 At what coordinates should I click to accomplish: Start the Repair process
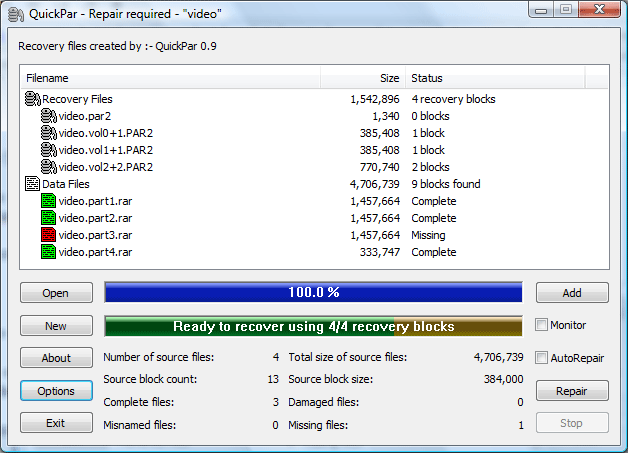tap(572, 391)
